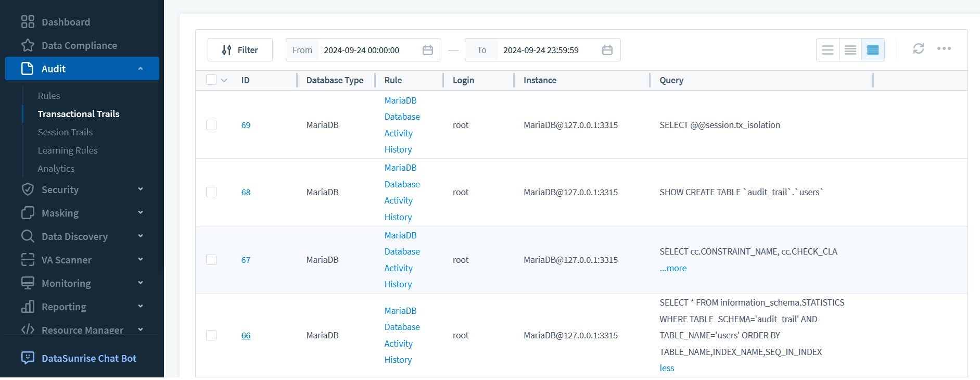Screen dimensions: 980x380
Task: Open the selection dropdown beside header checkbox
Action: [x=224, y=80]
